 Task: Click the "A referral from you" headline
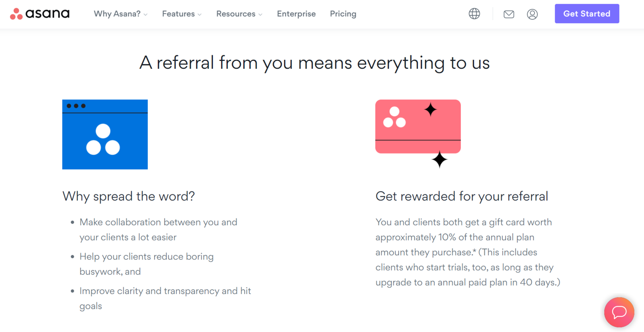pyautogui.click(x=314, y=63)
